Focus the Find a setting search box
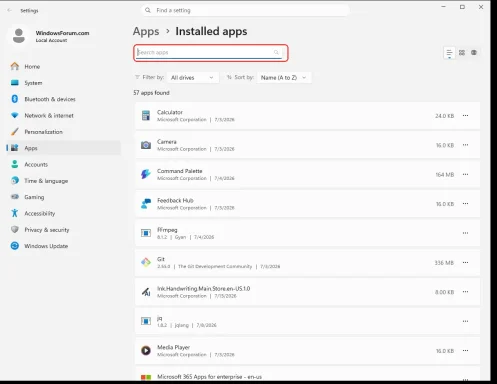Screen dimensions: 497x384 (x=245, y=10)
